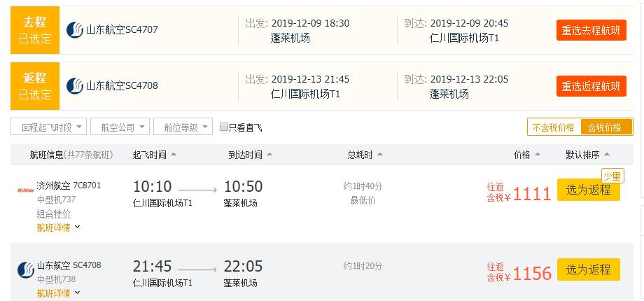This screenshot has height=301, width=644.
Task: Enable the direct flights only checkbox
Action: 224,127
